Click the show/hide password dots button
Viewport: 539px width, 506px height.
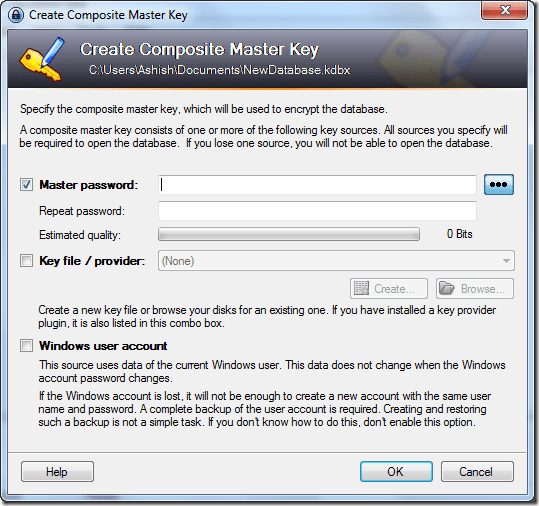click(499, 185)
